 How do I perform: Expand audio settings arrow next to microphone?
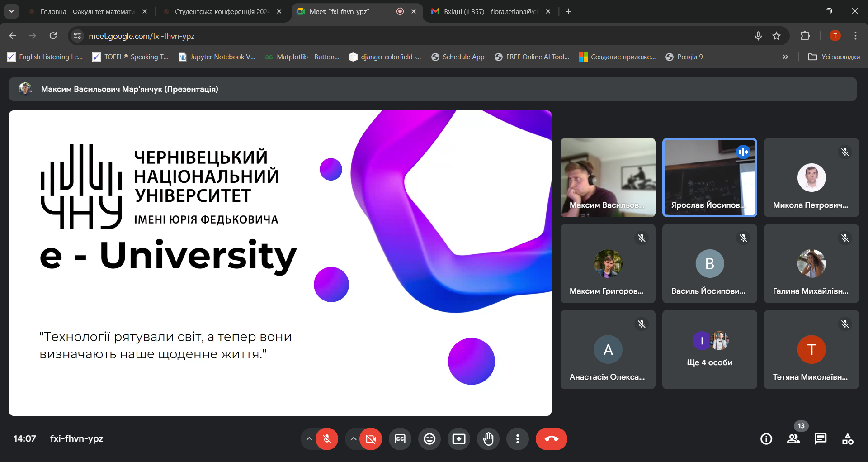[x=309, y=439]
